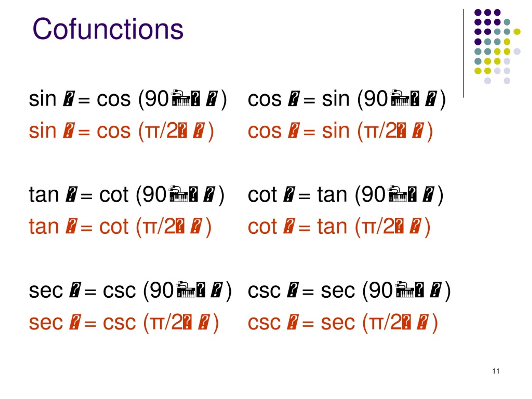532x399 pixels.
Task: Click the keyboard glyph in the black tan equation
Action: click(179, 194)
